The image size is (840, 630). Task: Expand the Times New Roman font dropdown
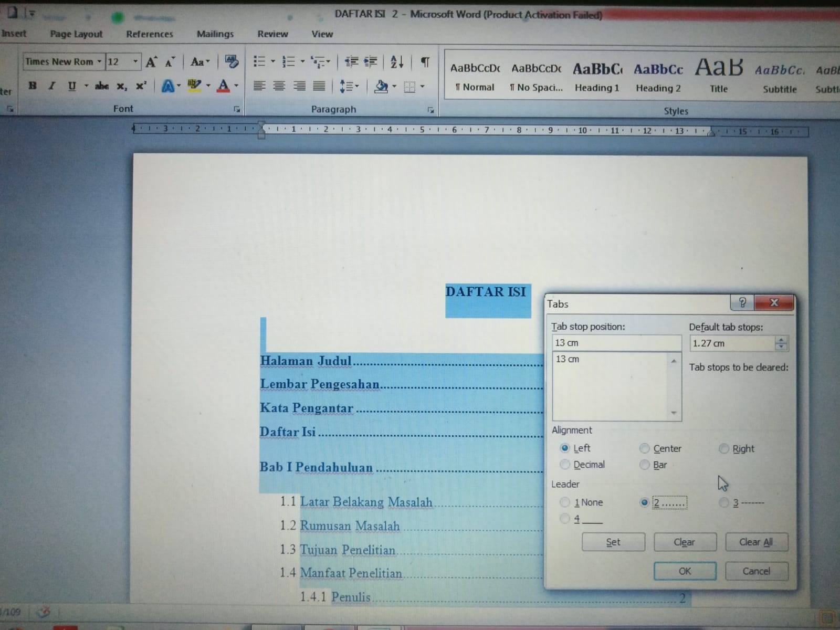point(99,62)
